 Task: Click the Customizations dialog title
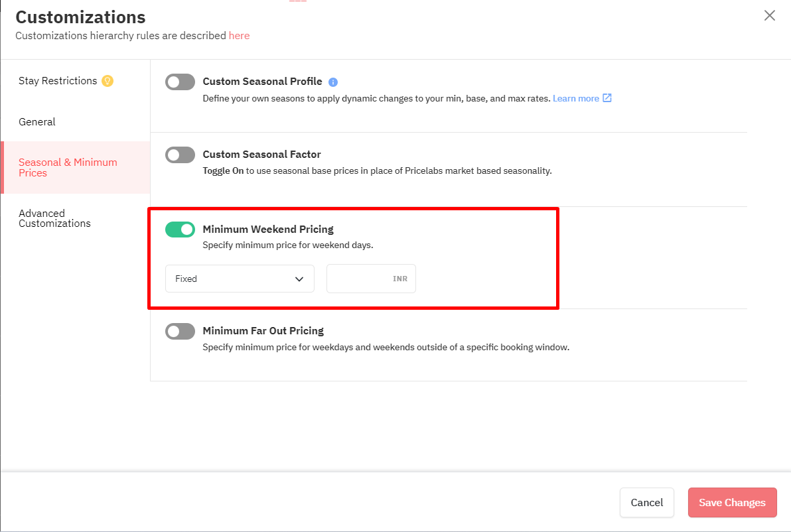point(81,17)
